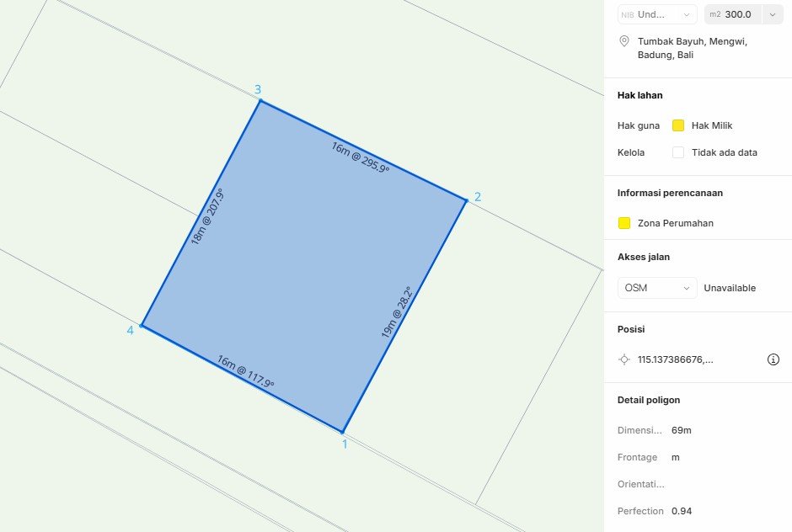This screenshot has width=792, height=532.
Task: Click the 18m @ 207.9° edge label
Action: point(206,216)
